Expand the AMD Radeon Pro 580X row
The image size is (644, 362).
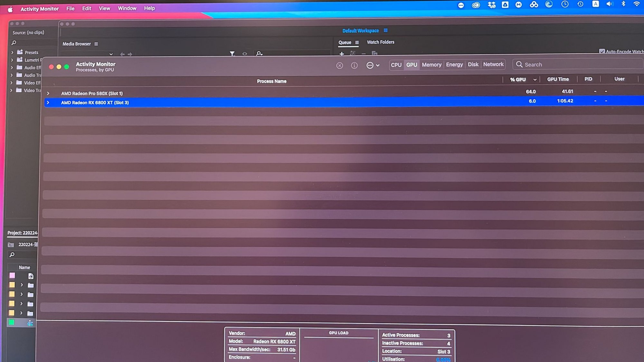pyautogui.click(x=48, y=93)
